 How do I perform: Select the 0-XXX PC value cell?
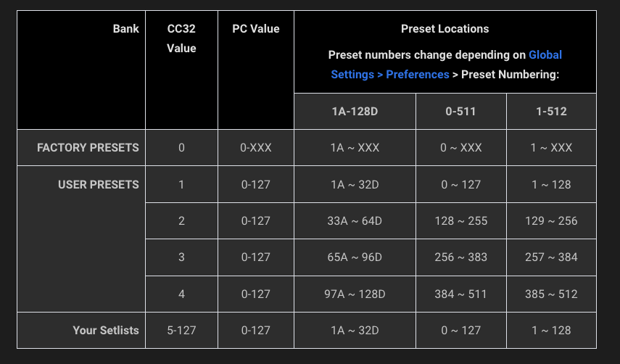255,148
